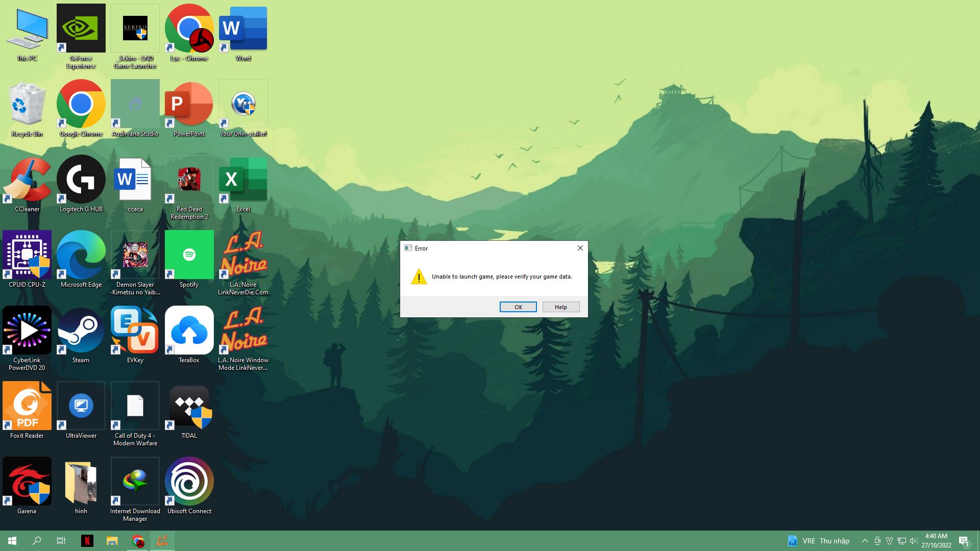Open Ubisoft Connect launcher
The height and width of the screenshot is (551, 980).
188,481
